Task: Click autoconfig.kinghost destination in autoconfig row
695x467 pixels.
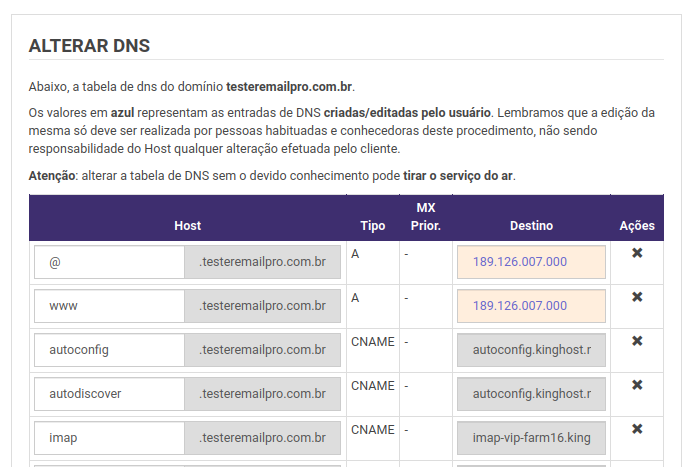Action: (x=531, y=350)
